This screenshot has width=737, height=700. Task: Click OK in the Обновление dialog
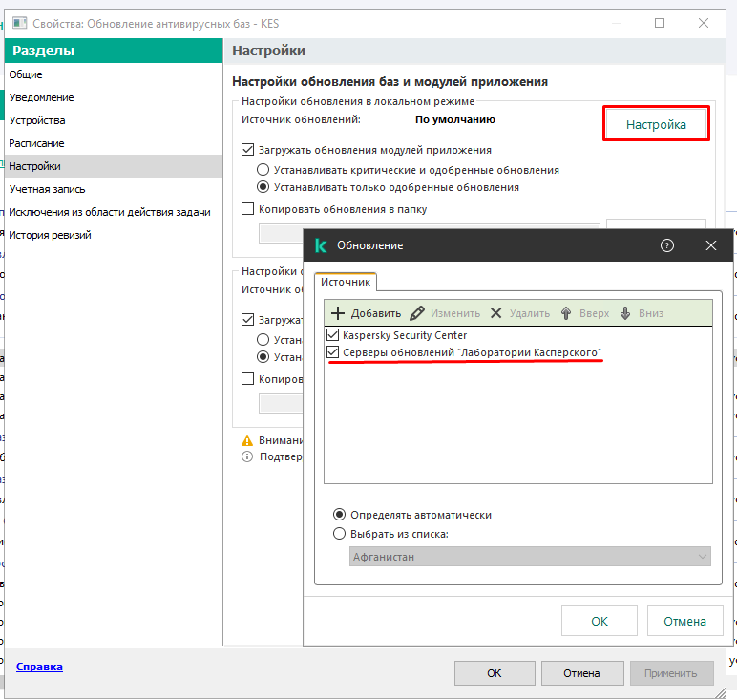click(600, 621)
